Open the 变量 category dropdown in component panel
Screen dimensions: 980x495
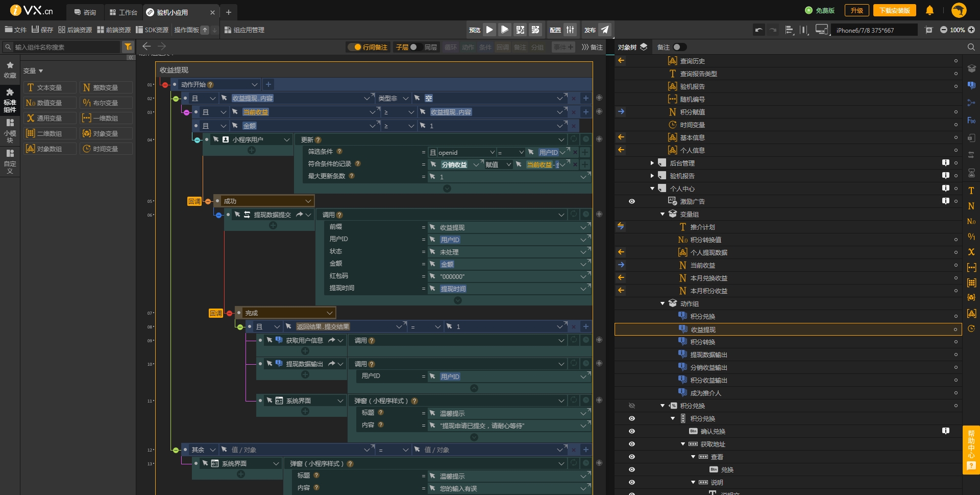pos(33,71)
